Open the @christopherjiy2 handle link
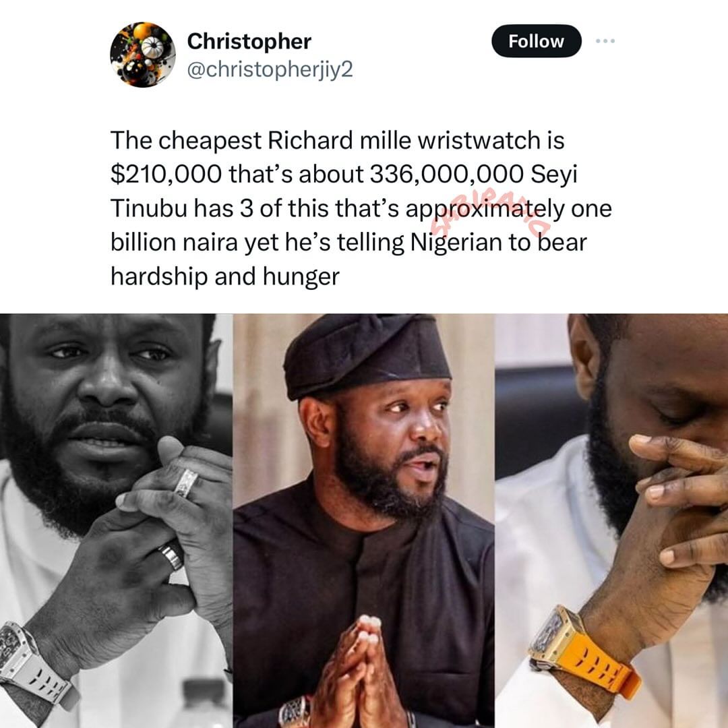The image size is (728, 728). tap(270, 70)
